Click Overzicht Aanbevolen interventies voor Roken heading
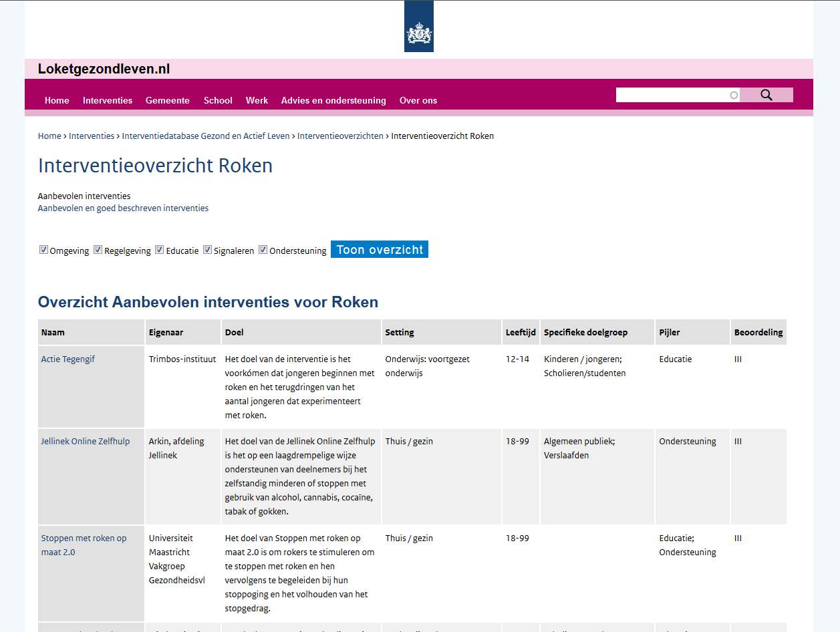This screenshot has width=840, height=632. click(x=208, y=302)
